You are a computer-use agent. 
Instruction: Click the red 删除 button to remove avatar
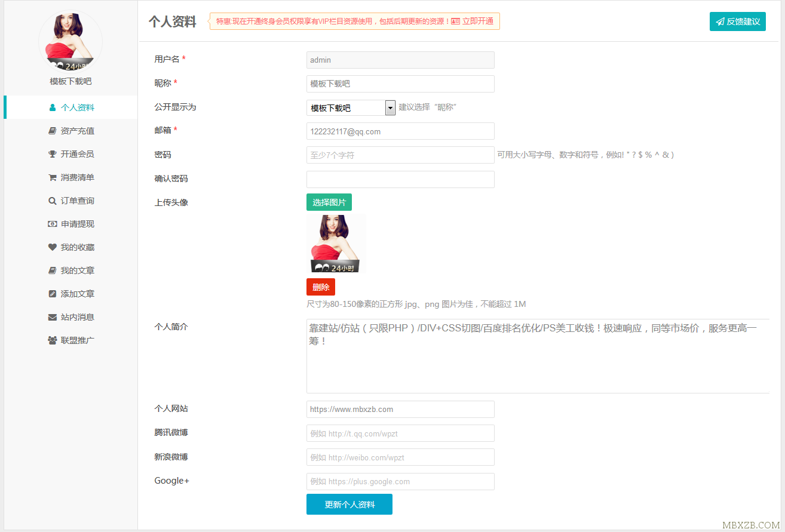[321, 287]
